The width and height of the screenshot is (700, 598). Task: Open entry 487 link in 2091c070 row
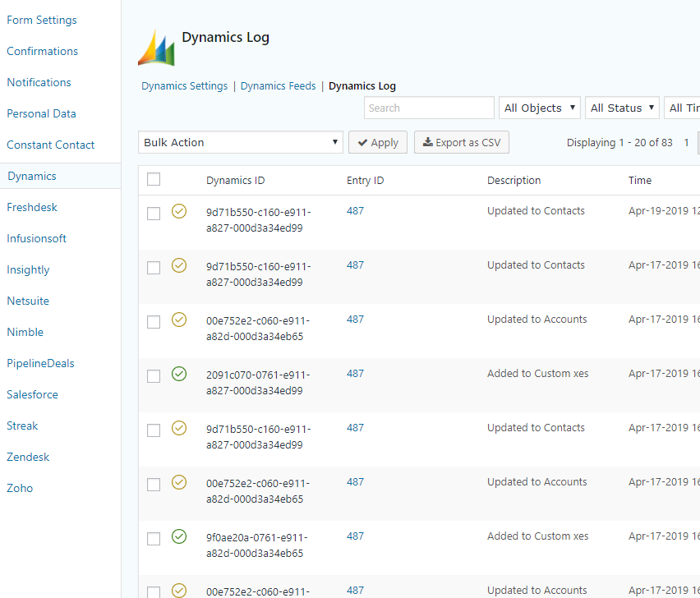356,374
